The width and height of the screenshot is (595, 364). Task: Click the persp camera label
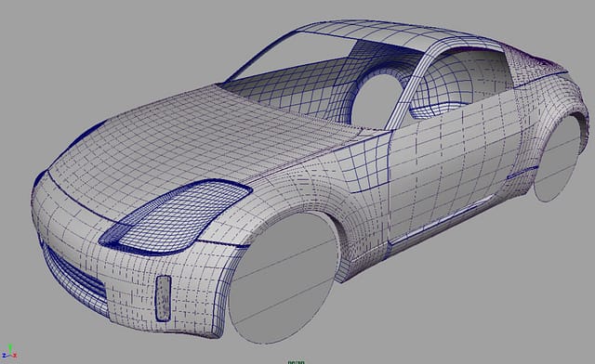click(296, 362)
